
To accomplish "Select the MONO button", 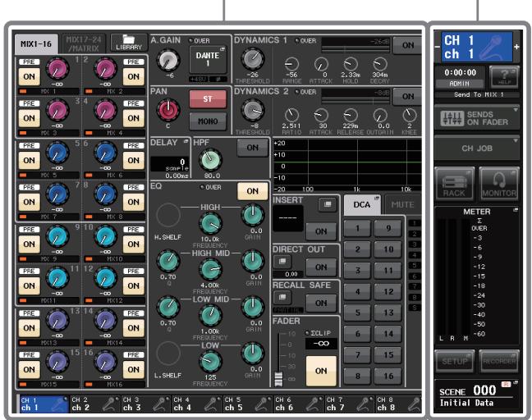I will pyautogui.click(x=208, y=121).
